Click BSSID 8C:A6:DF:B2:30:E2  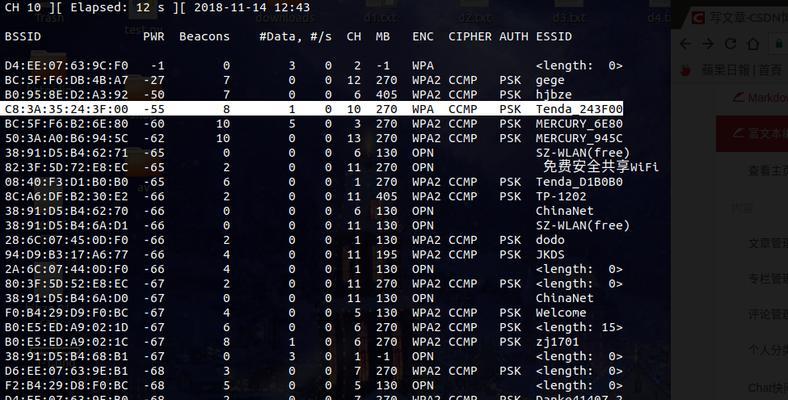point(66,196)
